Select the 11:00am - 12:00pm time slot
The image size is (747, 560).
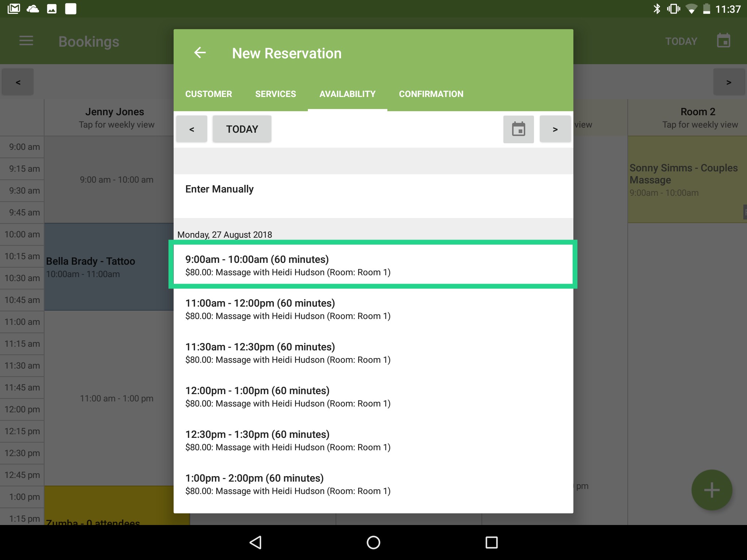click(x=372, y=309)
